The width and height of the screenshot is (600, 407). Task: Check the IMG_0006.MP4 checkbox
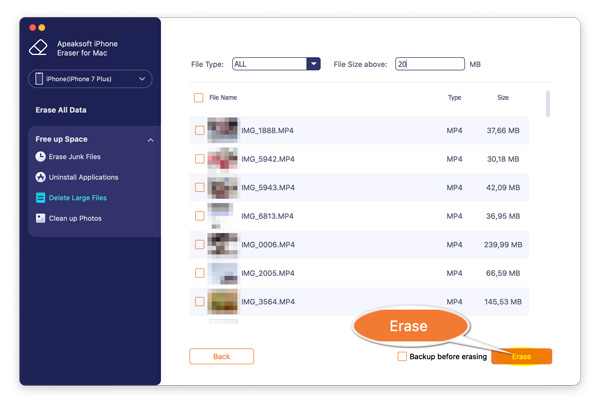(x=200, y=244)
